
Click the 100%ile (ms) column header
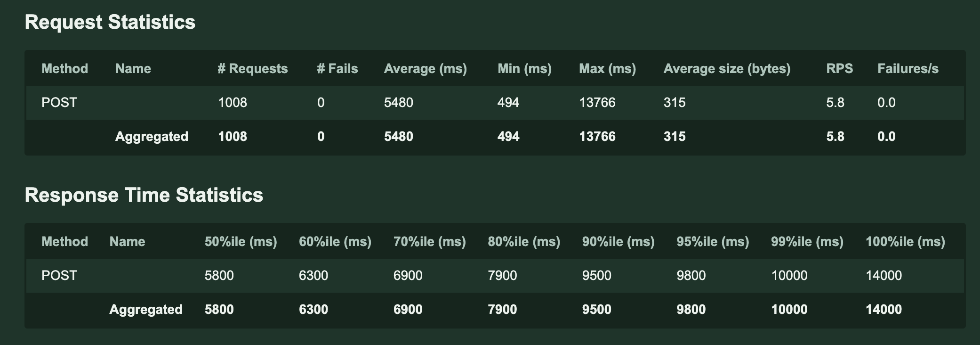click(x=905, y=242)
